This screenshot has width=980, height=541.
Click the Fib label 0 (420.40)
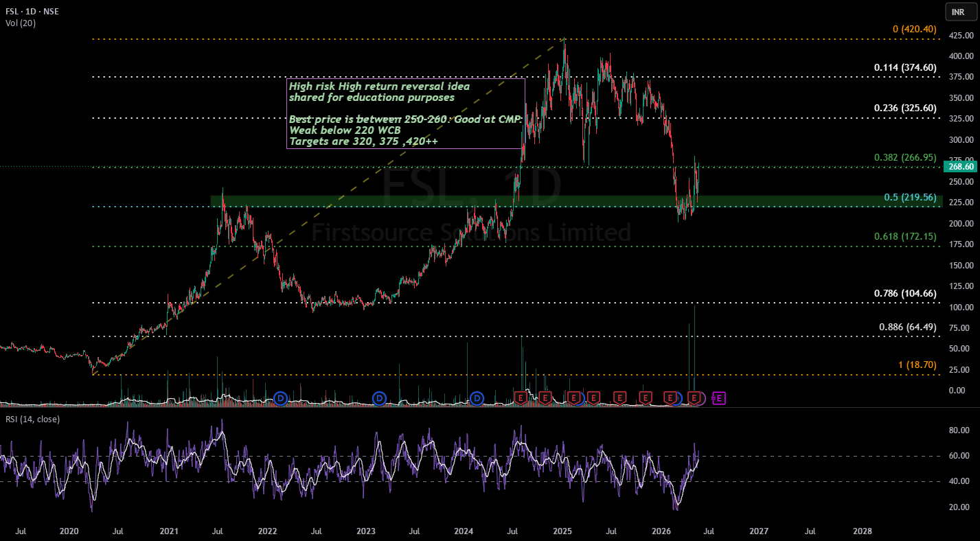coord(914,30)
